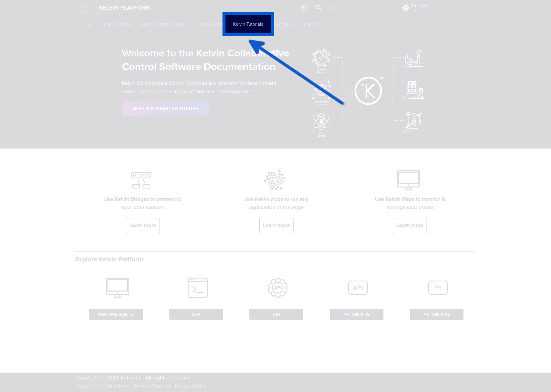Open the Kelvin Tutorials section
The image size is (551, 392).
pos(248,24)
